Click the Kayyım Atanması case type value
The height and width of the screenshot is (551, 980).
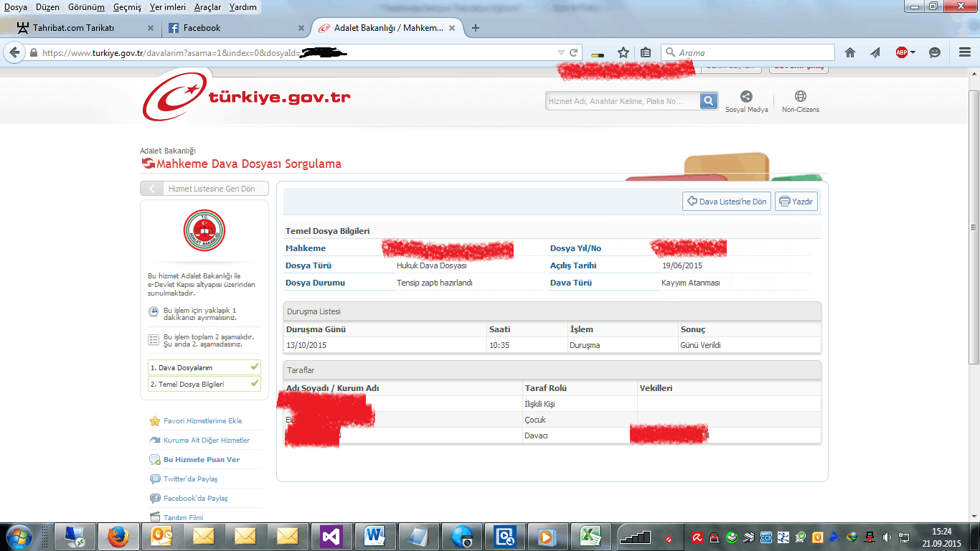[x=690, y=283]
